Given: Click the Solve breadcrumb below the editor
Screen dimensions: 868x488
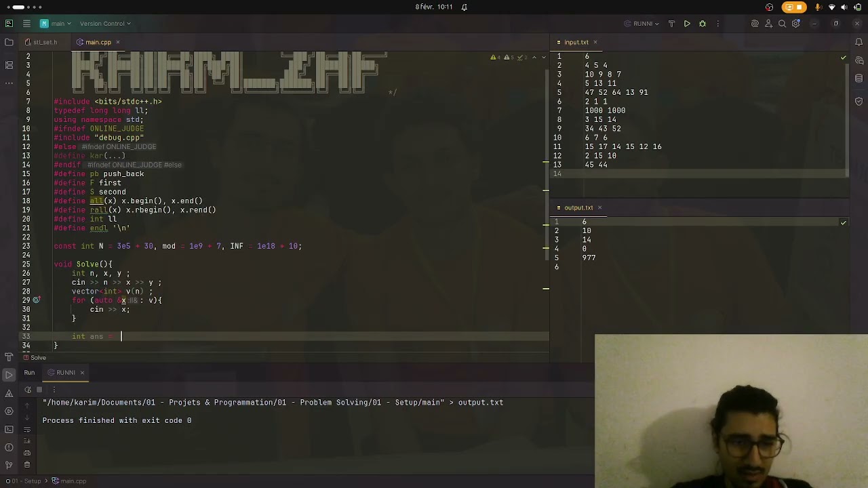Looking at the screenshot, I should [34, 358].
